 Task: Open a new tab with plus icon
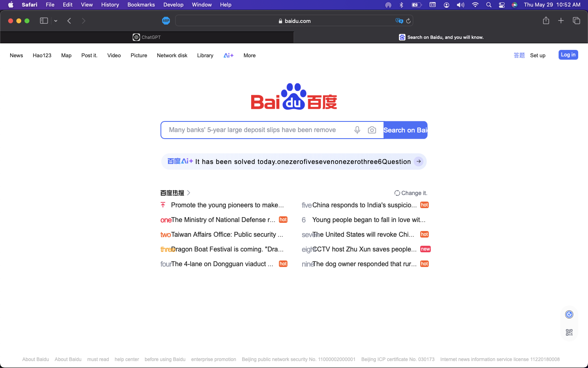click(x=561, y=21)
